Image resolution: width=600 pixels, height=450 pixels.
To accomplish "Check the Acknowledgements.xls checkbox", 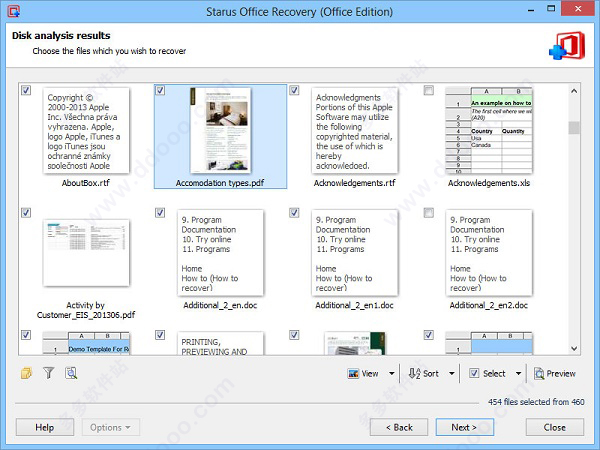I will coord(429,90).
